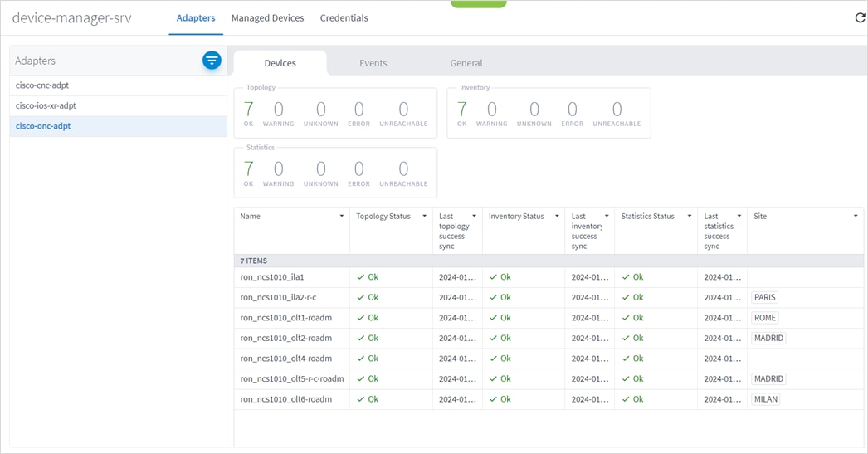Click the Inventory UNREACHABLE count
This screenshot has width=868, height=454.
[617, 110]
